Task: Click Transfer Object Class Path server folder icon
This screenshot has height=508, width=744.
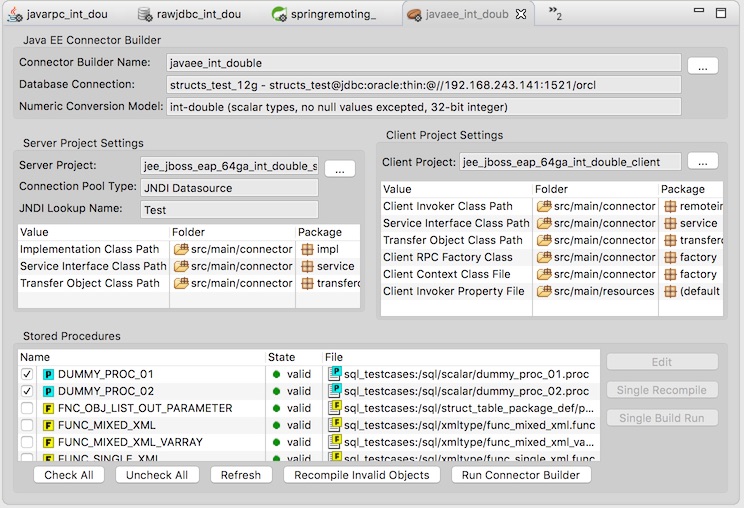Action: 181,284
